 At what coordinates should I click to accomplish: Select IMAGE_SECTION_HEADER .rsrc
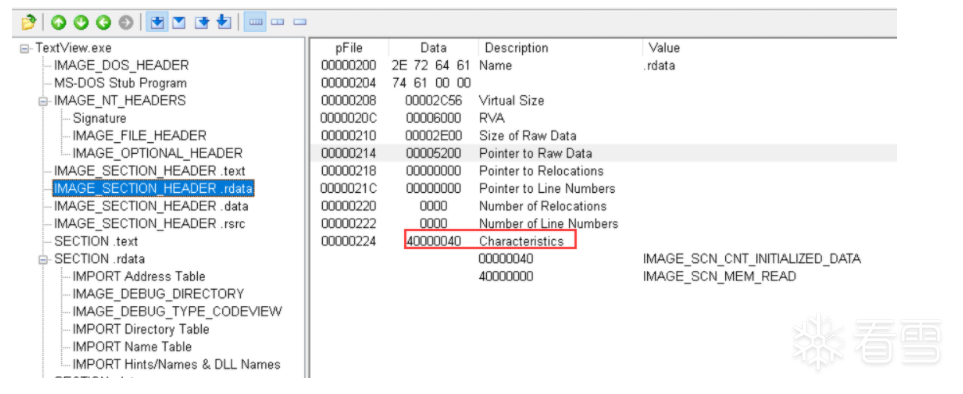149,224
